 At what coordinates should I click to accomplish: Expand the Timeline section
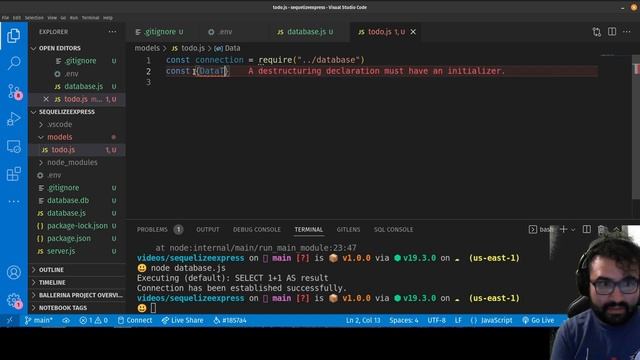pos(77,282)
